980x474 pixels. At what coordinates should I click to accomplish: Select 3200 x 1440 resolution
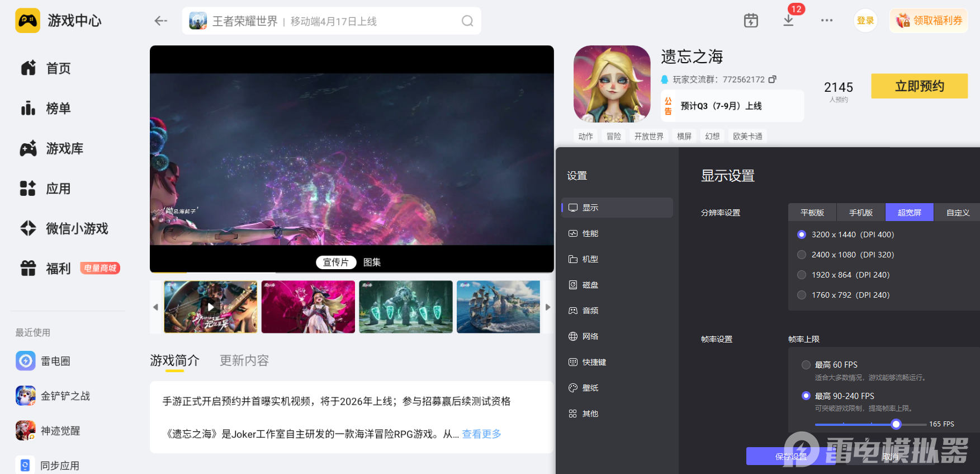point(802,234)
